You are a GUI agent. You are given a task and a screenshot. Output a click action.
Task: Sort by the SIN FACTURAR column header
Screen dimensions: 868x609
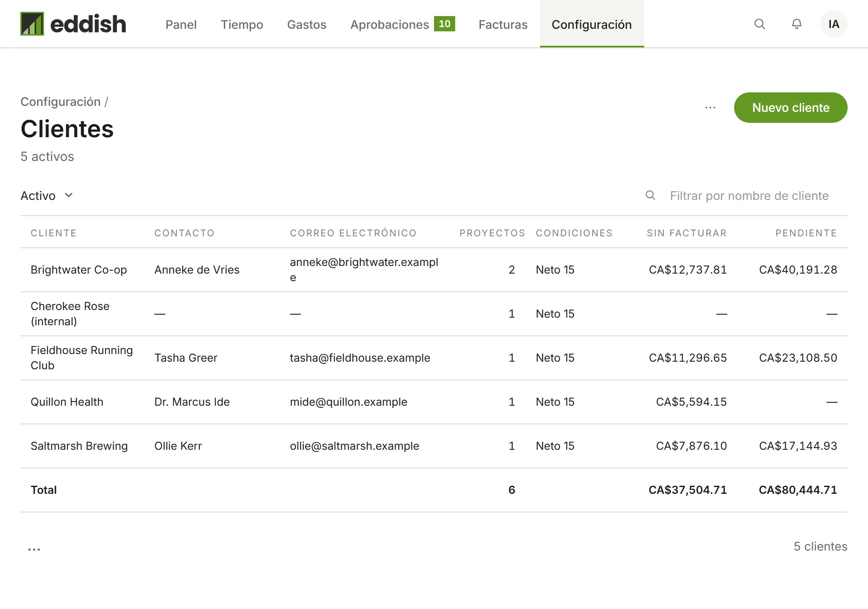point(687,233)
